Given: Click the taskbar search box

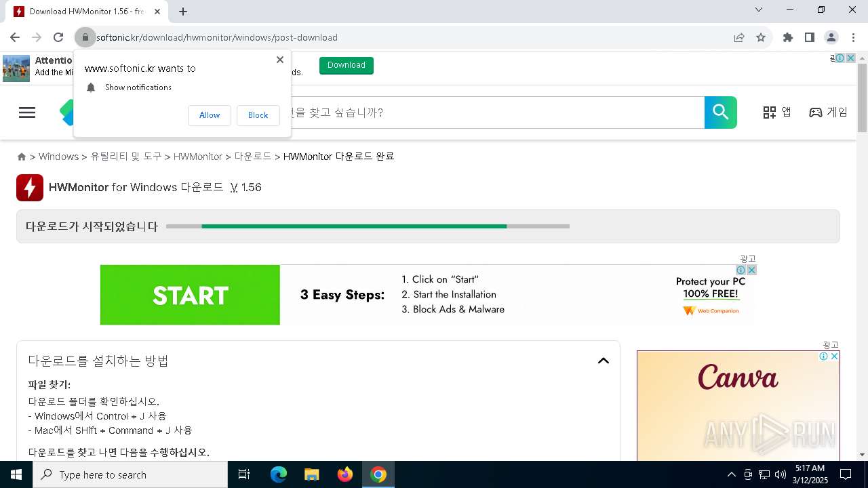Looking at the screenshot, I should 130,474.
